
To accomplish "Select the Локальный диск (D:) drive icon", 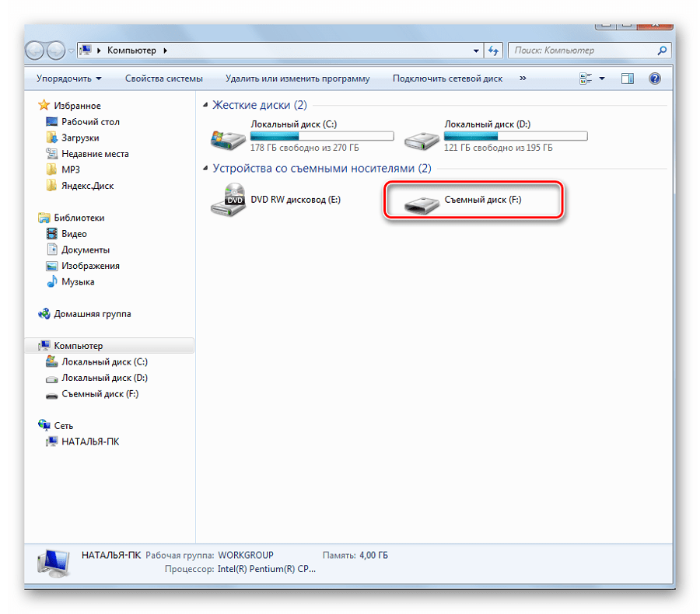I will (422, 141).
